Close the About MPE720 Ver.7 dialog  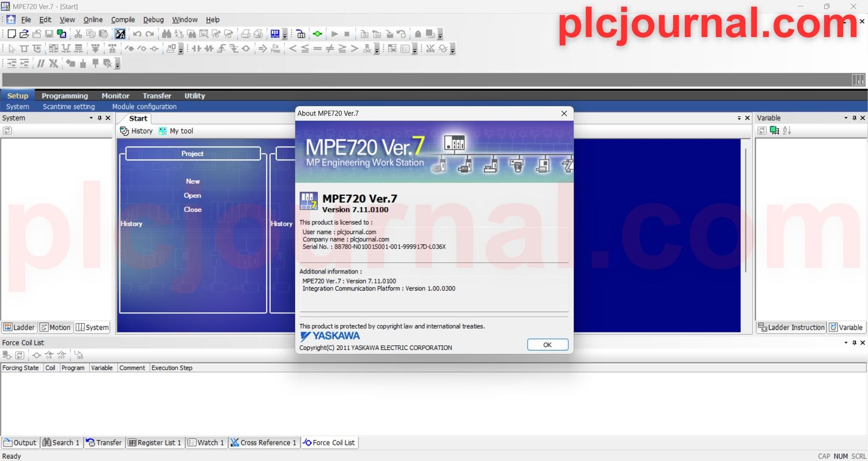coord(564,113)
